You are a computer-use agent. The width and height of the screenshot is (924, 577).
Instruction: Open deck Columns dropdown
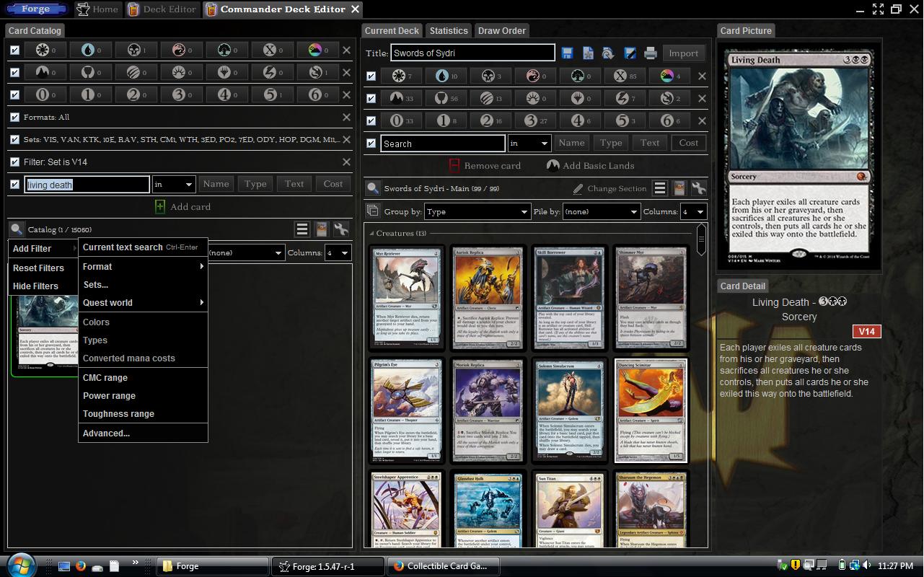pyautogui.click(x=693, y=211)
